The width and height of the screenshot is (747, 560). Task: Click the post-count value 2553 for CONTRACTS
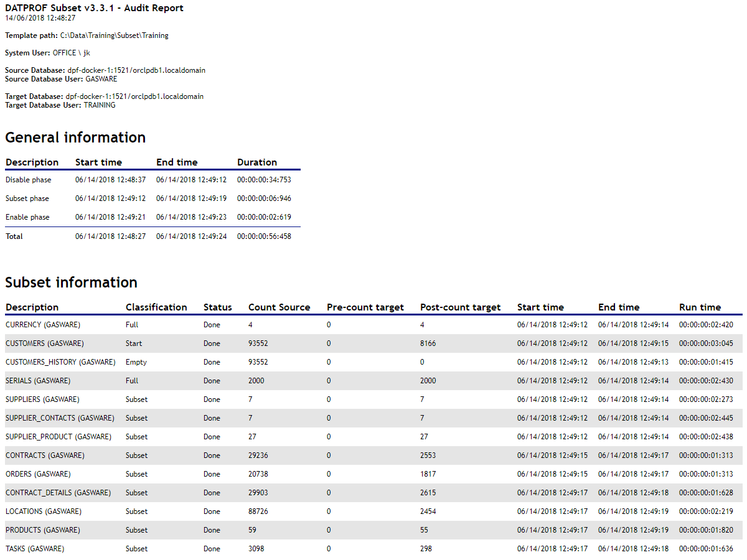pos(428,455)
